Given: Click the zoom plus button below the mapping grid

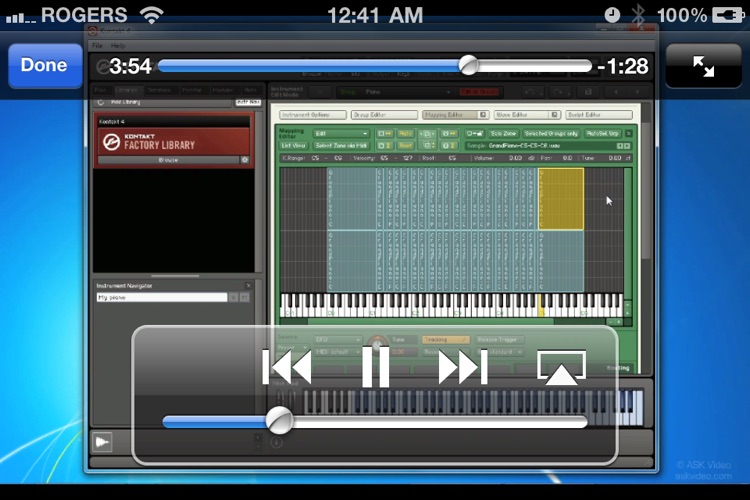Looking at the screenshot, I should coord(618,322).
